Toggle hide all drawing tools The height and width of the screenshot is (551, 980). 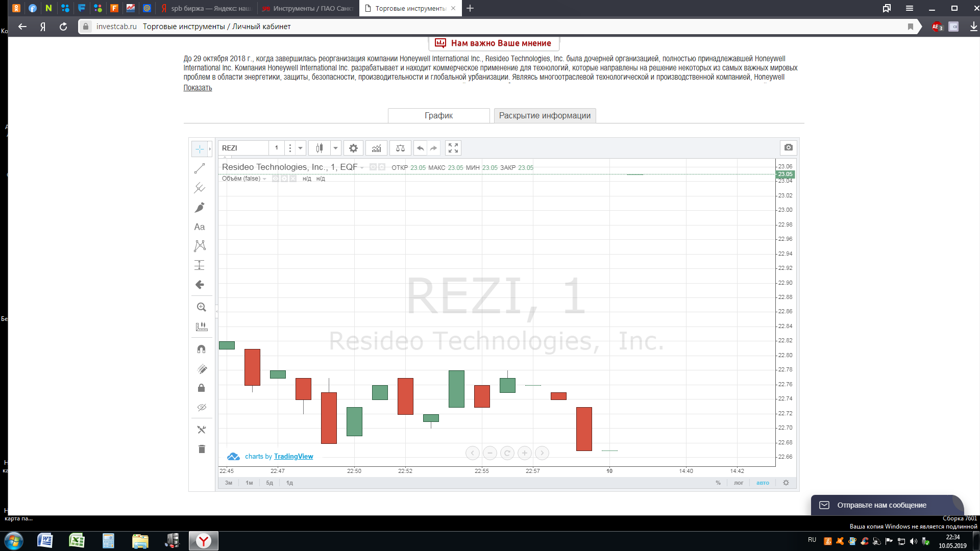pyautogui.click(x=202, y=407)
